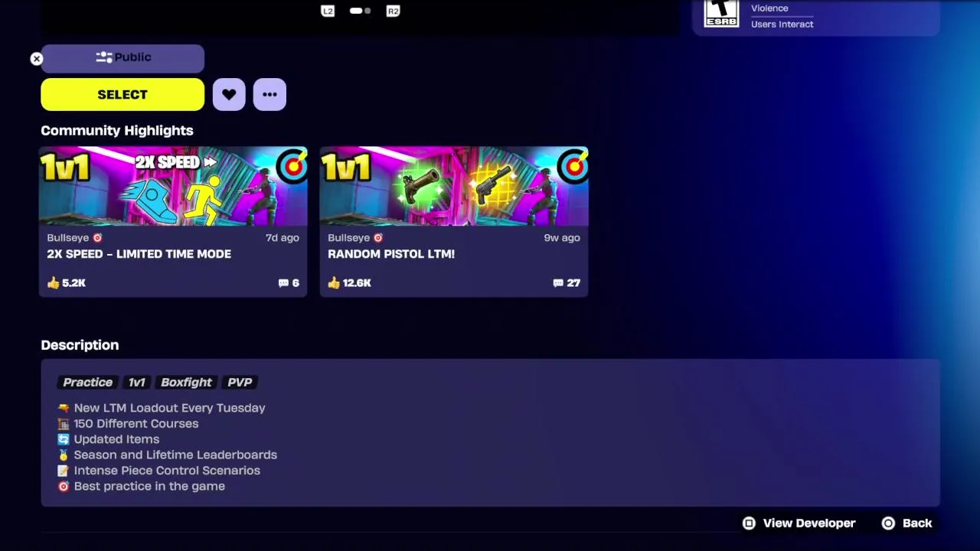Screen dimensions: 980x551
Task: Select the 1v1 tag
Action: pyautogui.click(x=136, y=383)
